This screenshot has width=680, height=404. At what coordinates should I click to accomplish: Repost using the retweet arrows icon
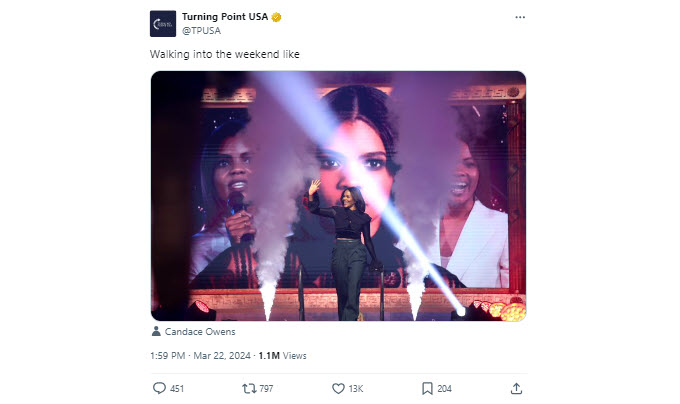248,388
